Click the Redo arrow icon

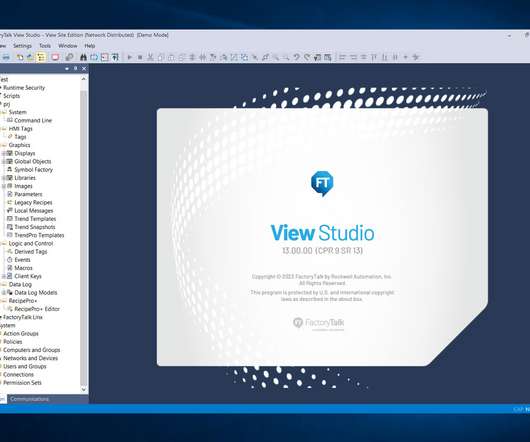[307, 57]
